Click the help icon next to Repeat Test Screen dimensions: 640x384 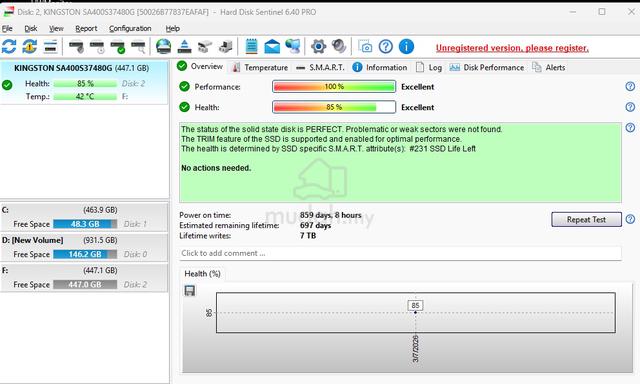pos(630,219)
